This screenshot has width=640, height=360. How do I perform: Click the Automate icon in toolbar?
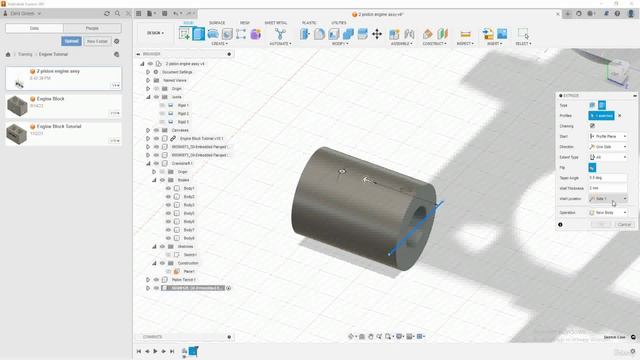point(280,34)
